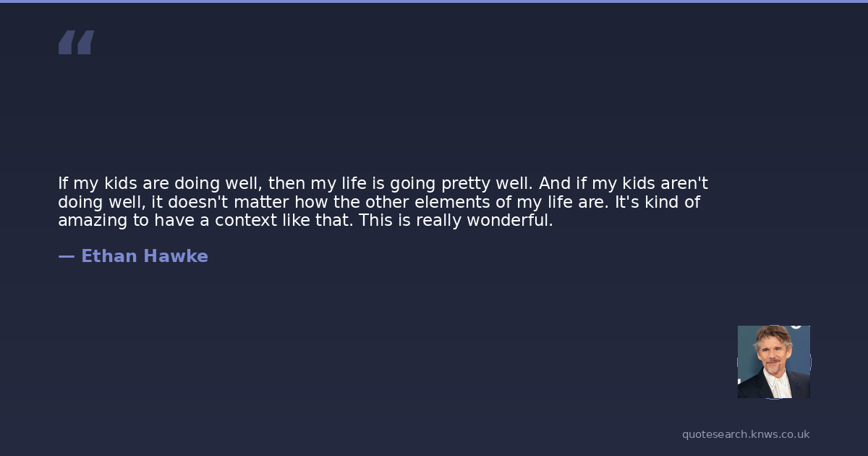The width and height of the screenshot is (868, 456).
Task: Click the quote line starting "If my kids"
Action: 383,183
